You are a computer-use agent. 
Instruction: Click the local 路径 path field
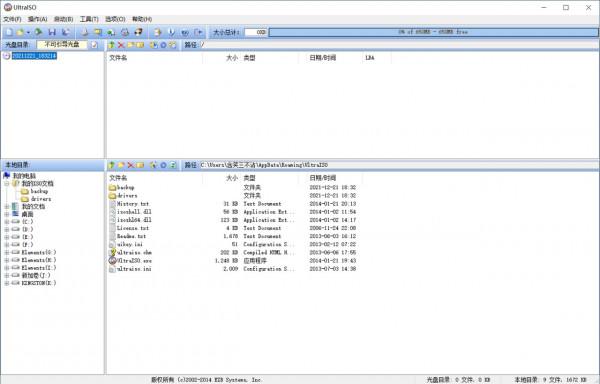[x=398, y=165]
